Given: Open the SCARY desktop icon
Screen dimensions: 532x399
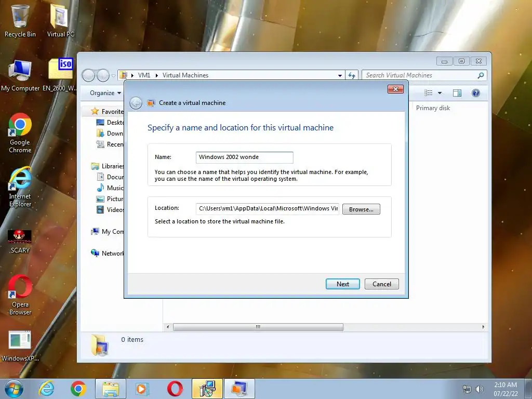Looking at the screenshot, I should (20, 242).
